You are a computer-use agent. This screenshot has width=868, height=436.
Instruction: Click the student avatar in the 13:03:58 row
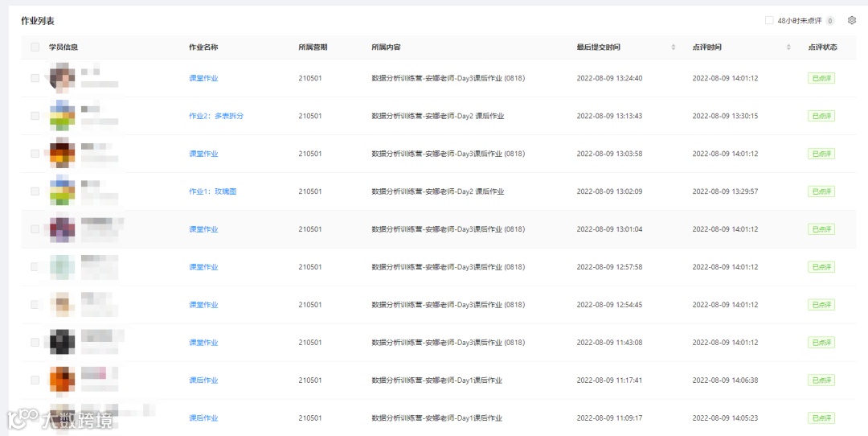pos(62,154)
